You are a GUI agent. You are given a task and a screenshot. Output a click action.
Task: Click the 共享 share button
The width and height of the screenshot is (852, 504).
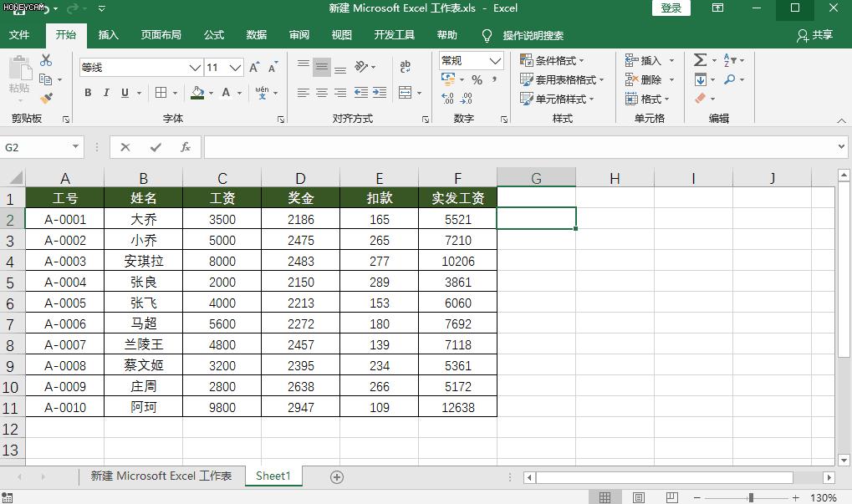815,35
